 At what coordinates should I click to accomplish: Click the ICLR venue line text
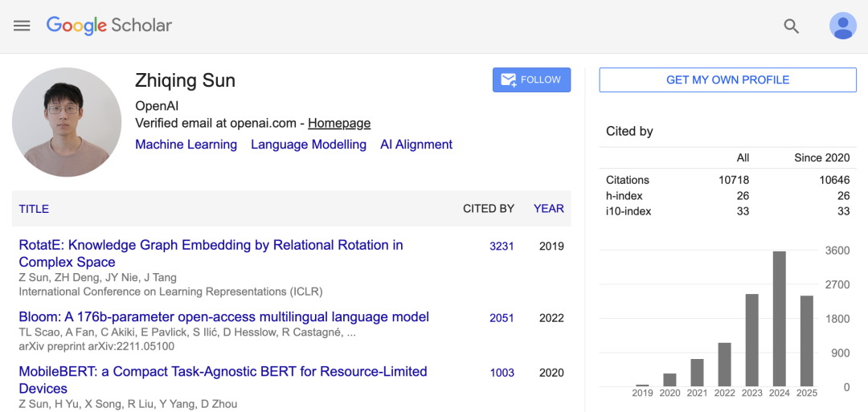click(170, 291)
